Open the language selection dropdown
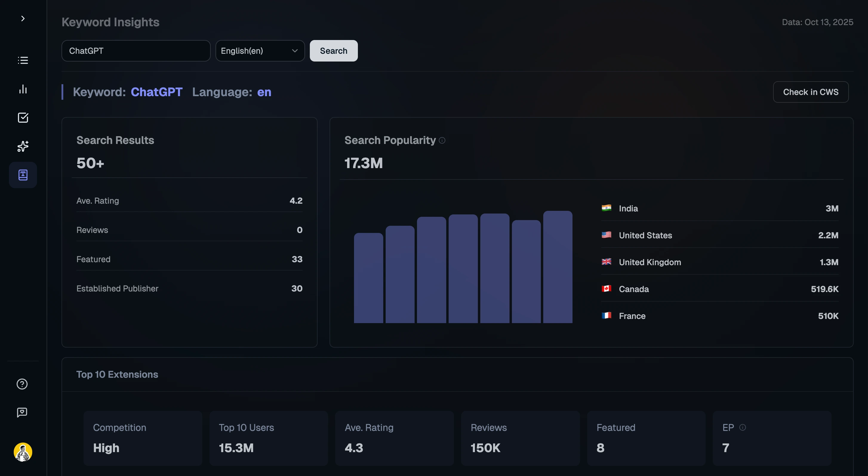The image size is (868, 476). (x=260, y=50)
